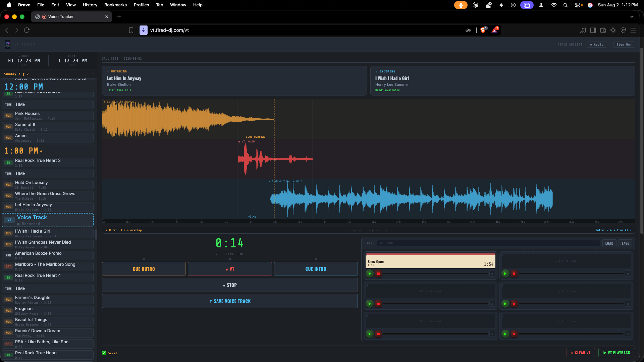This screenshot has width=644, height=362.
Task: Open the browser hamburger menu
Action: (x=633, y=30)
